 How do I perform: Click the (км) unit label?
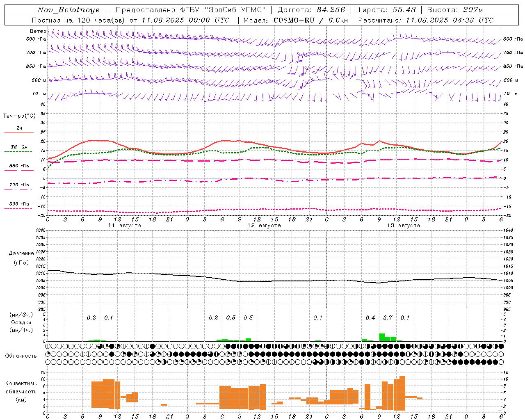[x=21, y=399]
